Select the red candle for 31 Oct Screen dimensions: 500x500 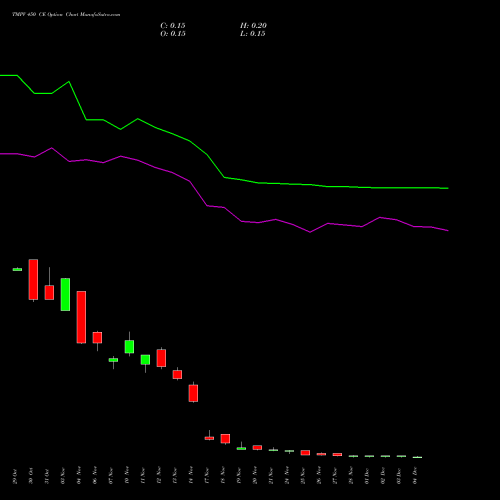click(x=49, y=292)
